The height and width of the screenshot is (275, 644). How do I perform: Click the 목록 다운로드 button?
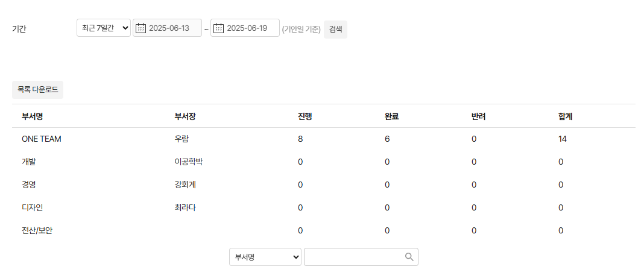38,89
